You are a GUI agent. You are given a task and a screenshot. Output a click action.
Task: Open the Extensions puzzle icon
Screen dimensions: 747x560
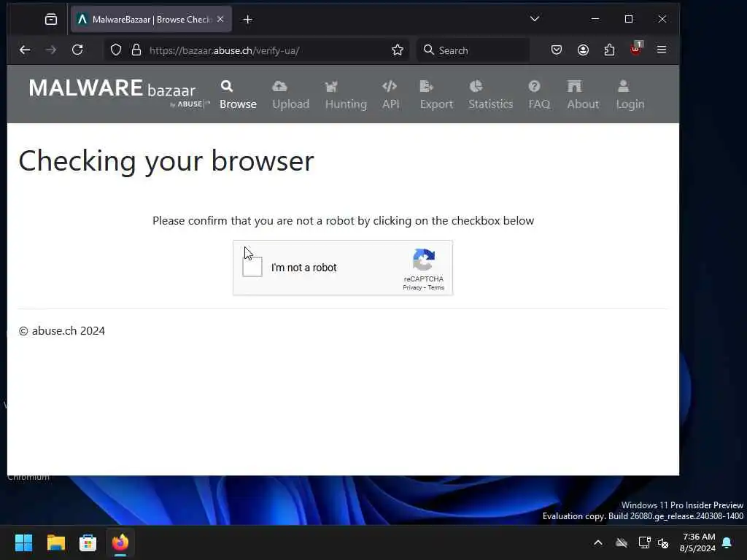(609, 50)
